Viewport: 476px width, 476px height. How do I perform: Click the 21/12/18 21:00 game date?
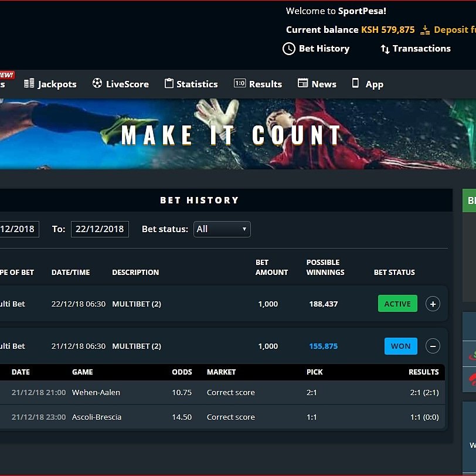pos(39,393)
